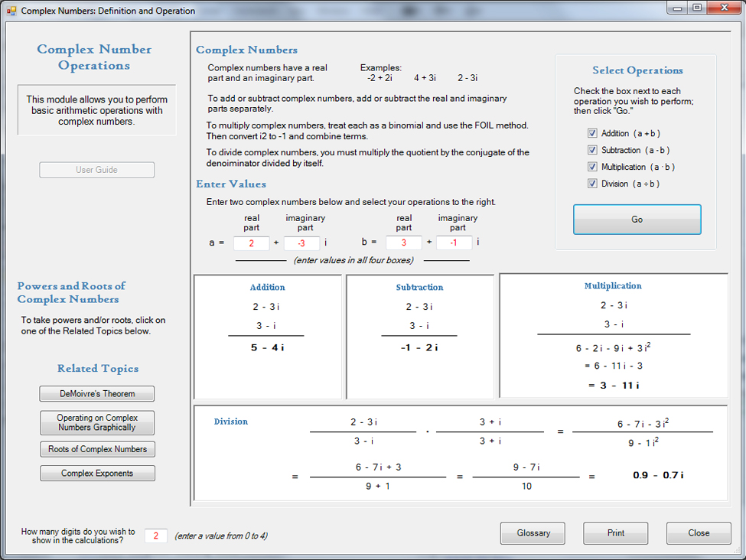Click the real part field for a
Screen dimensions: 746x560
tap(251, 243)
